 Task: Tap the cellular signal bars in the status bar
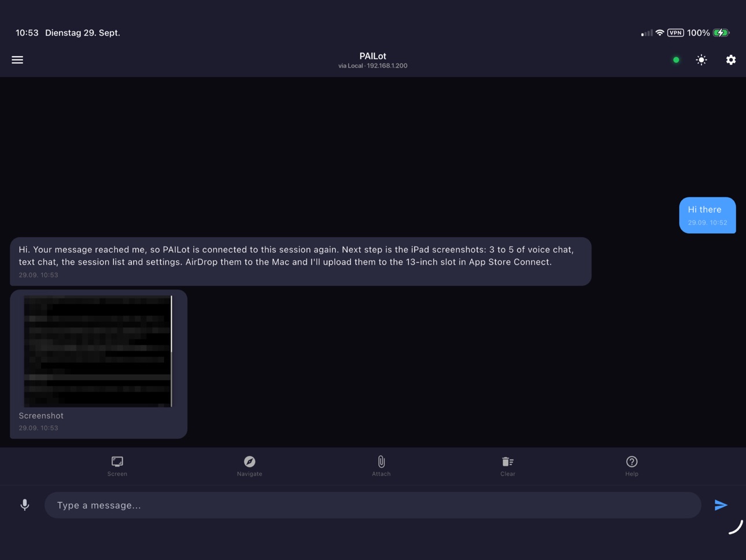click(647, 33)
